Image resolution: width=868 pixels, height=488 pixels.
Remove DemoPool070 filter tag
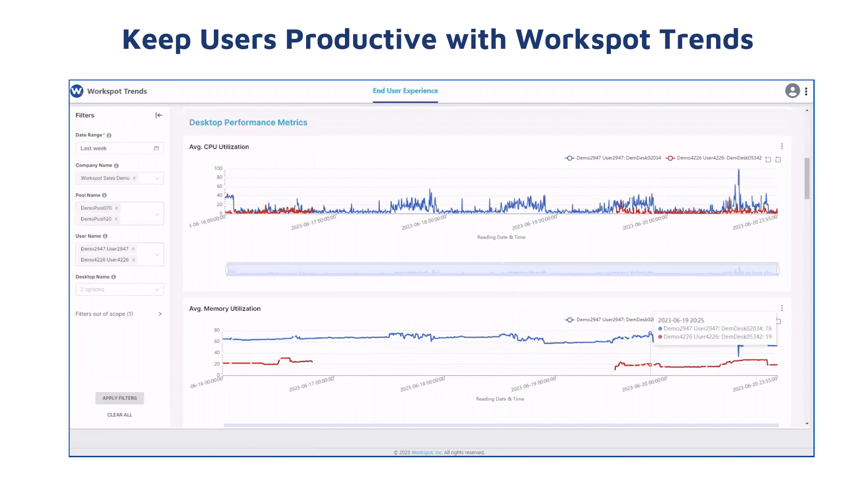(116, 207)
